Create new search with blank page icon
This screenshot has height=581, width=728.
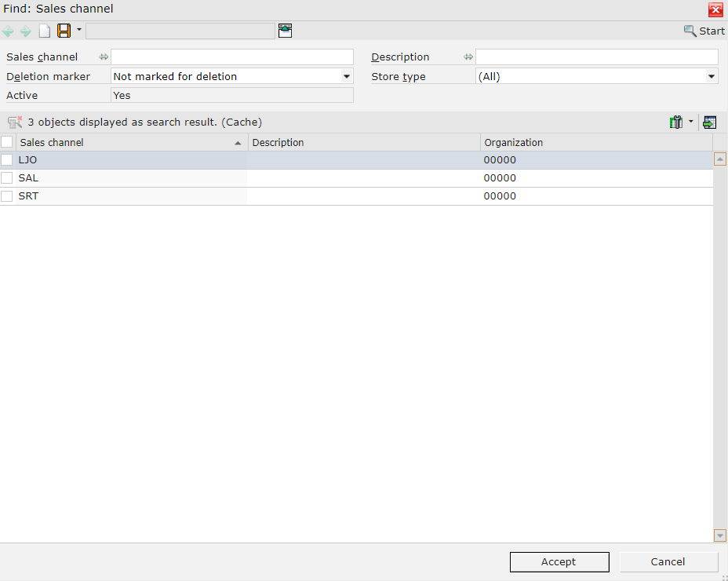point(45,31)
